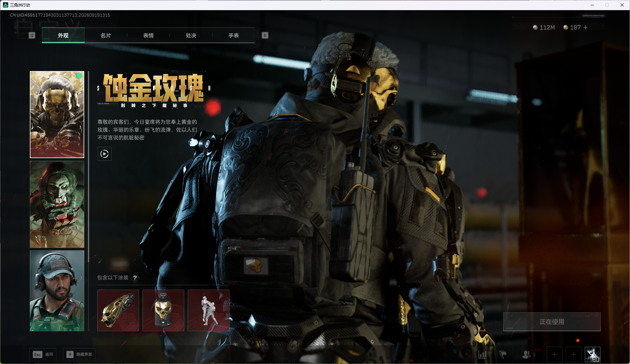
Task: Click the CN UID text
Action: pyautogui.click(x=60, y=15)
